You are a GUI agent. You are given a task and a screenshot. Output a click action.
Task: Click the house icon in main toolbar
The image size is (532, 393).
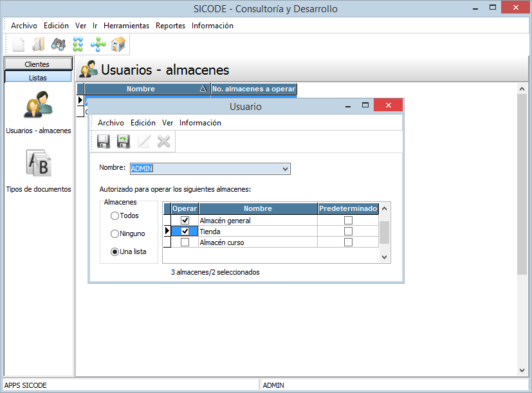(x=118, y=44)
